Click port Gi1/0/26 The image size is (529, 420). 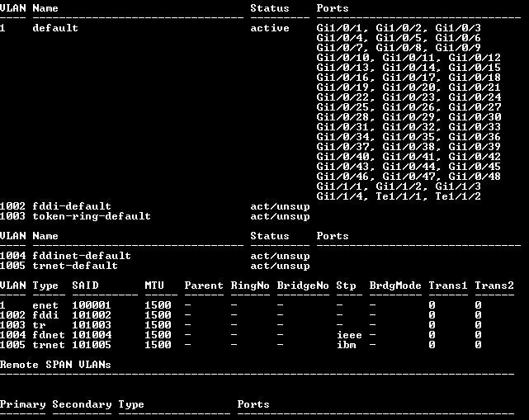[x=409, y=107]
